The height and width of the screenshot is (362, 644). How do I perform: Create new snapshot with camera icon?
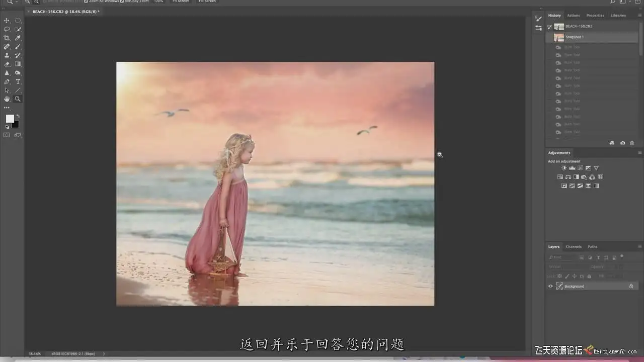(x=622, y=143)
